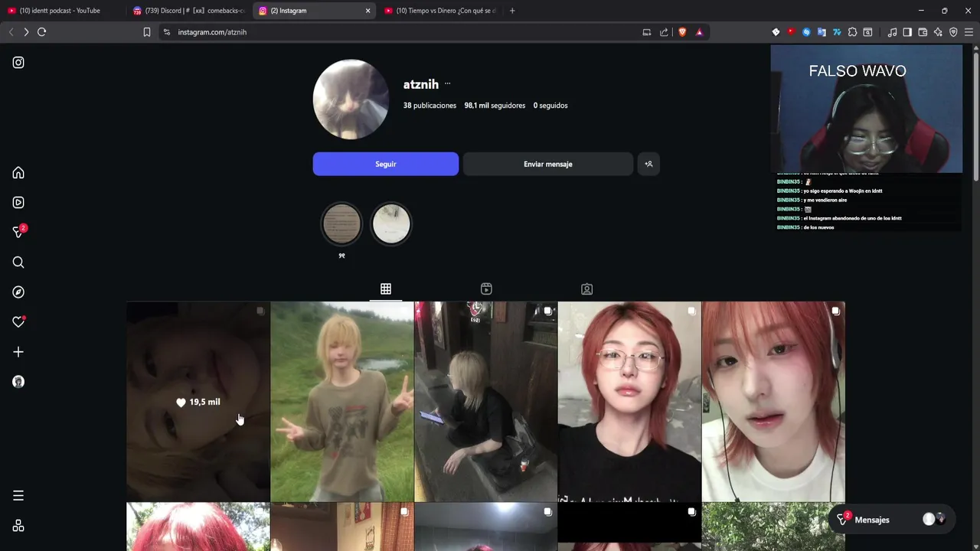Select the tagged photos tab

(586, 289)
